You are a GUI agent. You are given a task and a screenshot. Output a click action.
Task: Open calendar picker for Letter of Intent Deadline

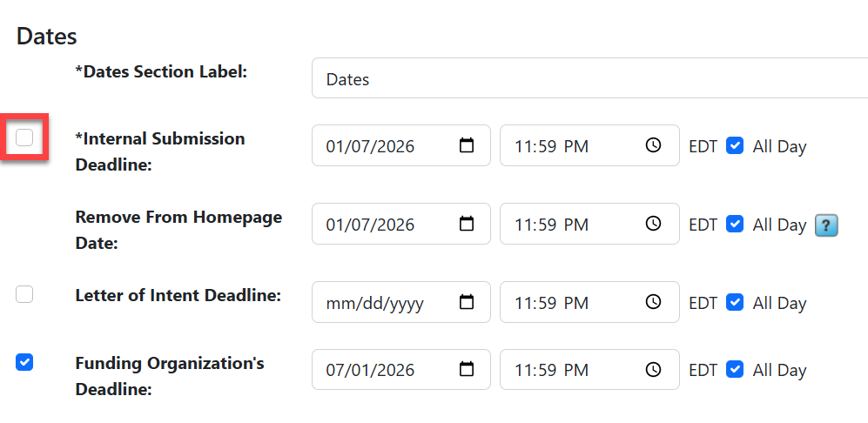(x=468, y=302)
